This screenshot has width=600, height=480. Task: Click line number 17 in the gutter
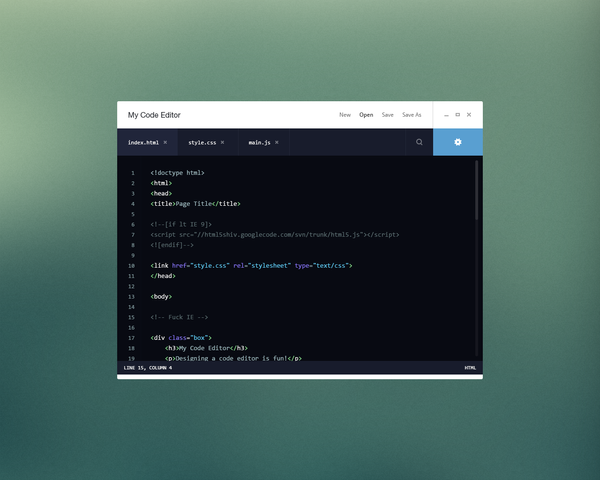(x=131, y=338)
